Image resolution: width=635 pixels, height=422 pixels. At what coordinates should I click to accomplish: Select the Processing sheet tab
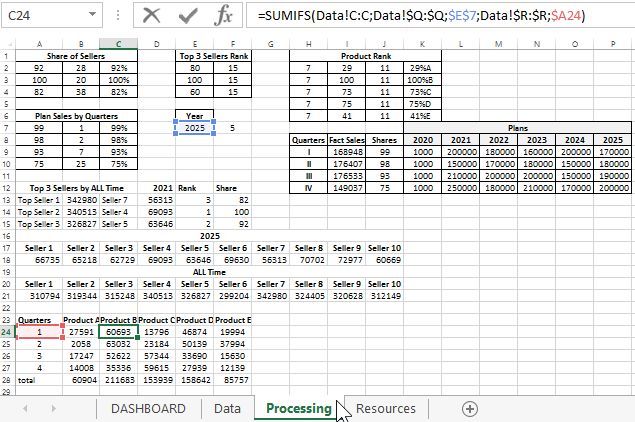point(299,408)
